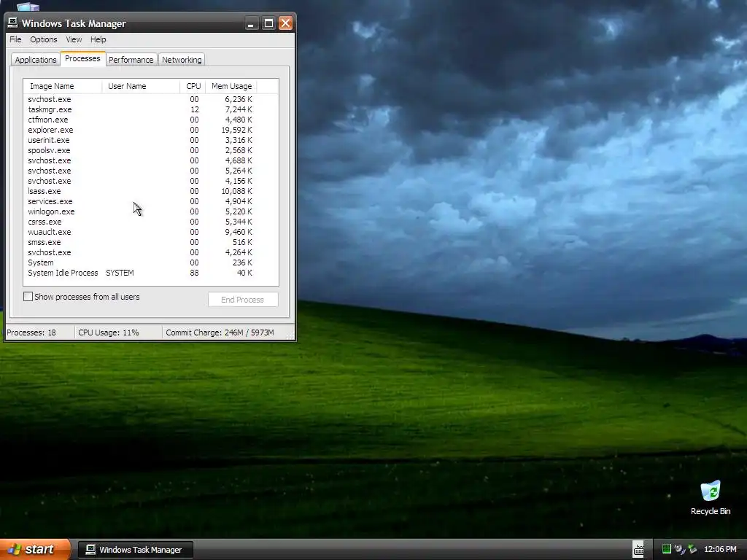Sort by the Mem Usage column header
747x560 pixels.
tap(231, 86)
